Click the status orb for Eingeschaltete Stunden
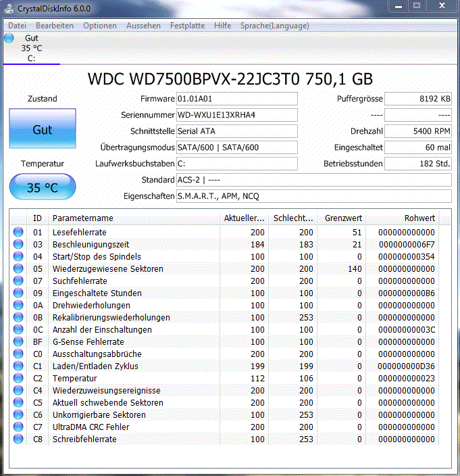This screenshot has height=476, width=460. pos(18,293)
